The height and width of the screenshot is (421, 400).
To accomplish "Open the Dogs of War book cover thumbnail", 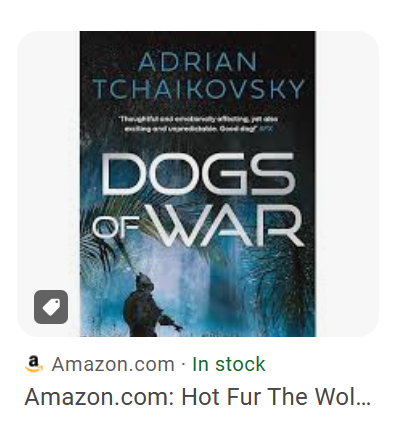I will (x=197, y=184).
